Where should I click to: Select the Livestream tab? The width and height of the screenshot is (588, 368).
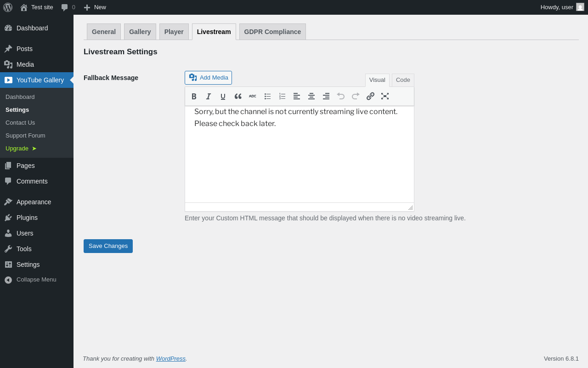pyautogui.click(x=214, y=32)
